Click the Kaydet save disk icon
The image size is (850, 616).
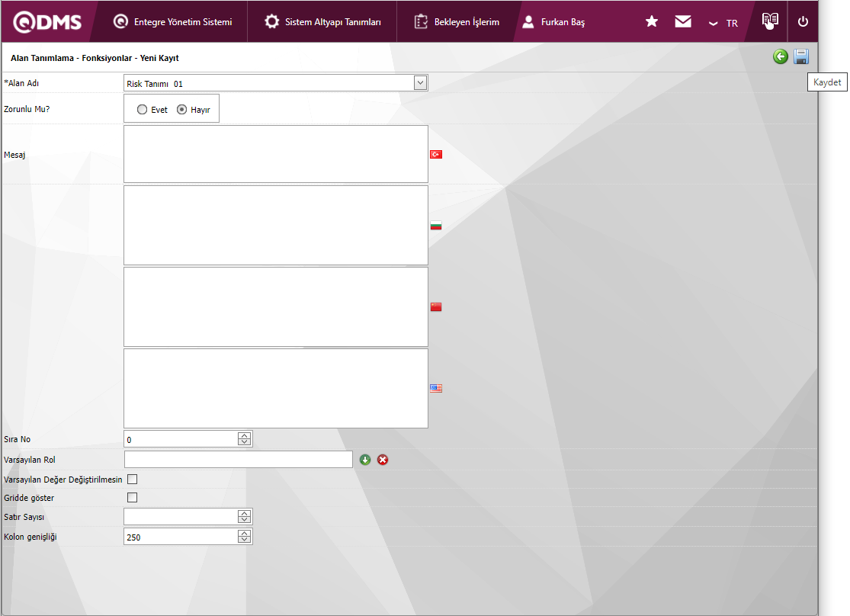click(x=801, y=56)
